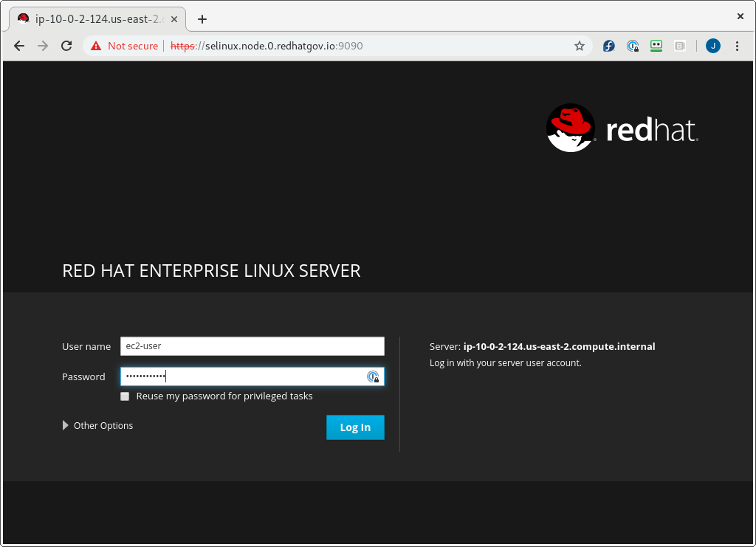
Task: Click the 'Password' label
Action: (x=83, y=377)
